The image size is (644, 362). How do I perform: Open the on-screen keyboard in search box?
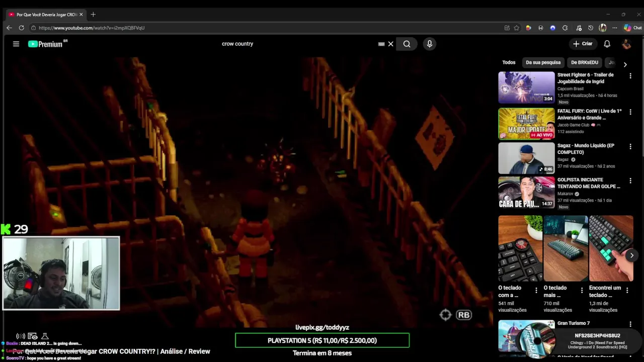381,44
